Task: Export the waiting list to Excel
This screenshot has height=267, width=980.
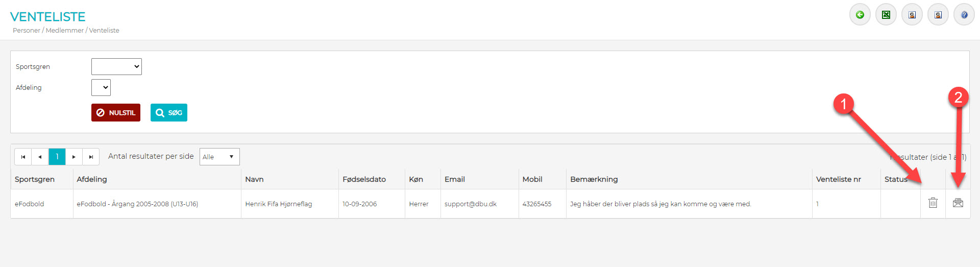Action: 886,15
